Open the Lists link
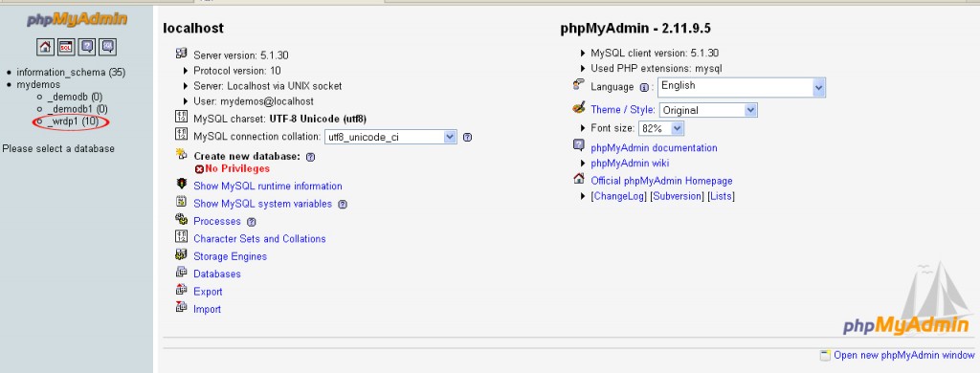 722,196
